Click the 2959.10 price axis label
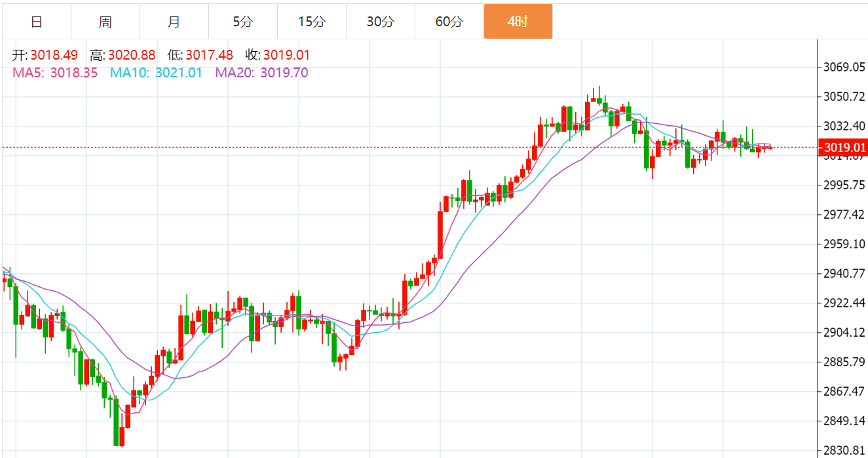The height and width of the screenshot is (458, 868). coord(845,244)
